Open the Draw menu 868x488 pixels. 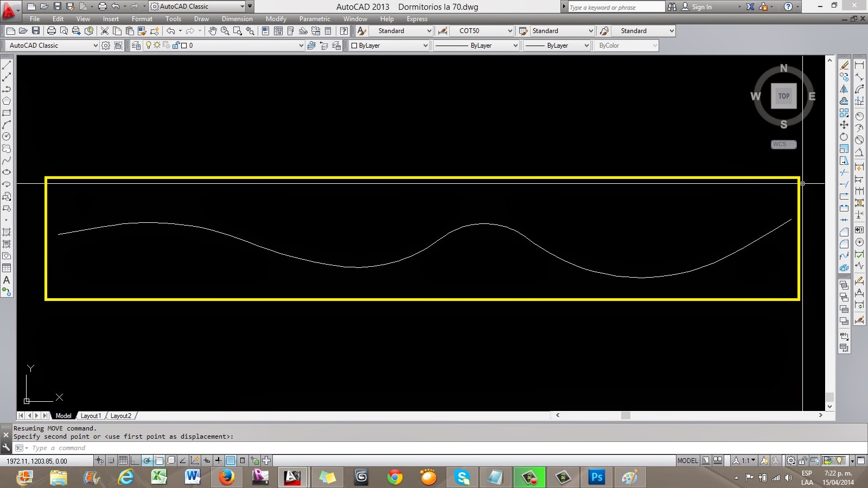point(201,19)
